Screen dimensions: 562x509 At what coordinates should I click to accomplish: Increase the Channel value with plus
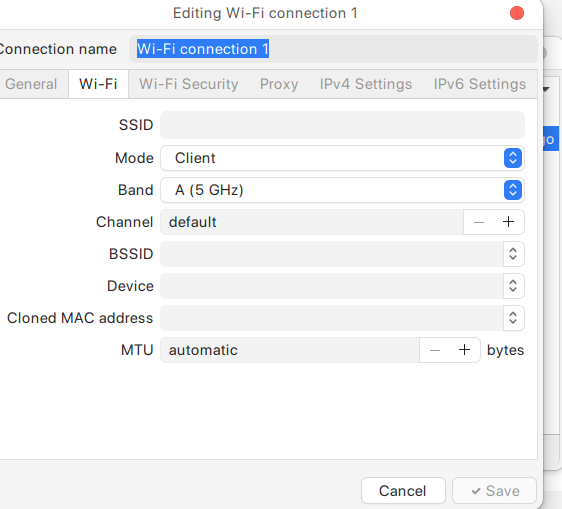pyautogui.click(x=508, y=222)
